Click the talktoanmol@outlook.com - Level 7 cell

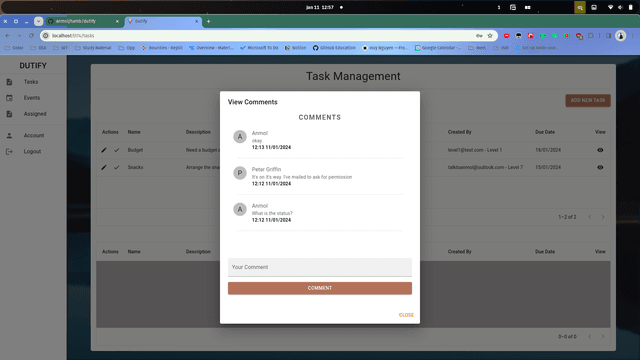pyautogui.click(x=485, y=167)
